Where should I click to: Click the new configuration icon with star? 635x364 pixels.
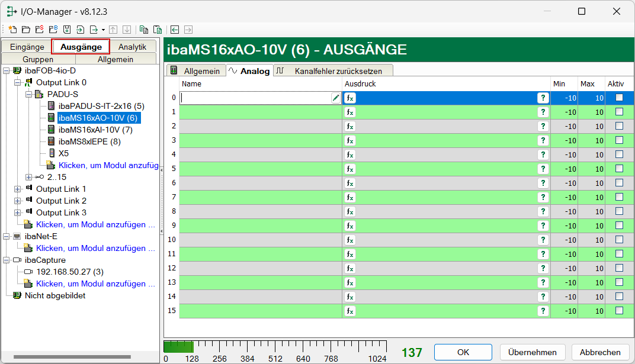12,30
